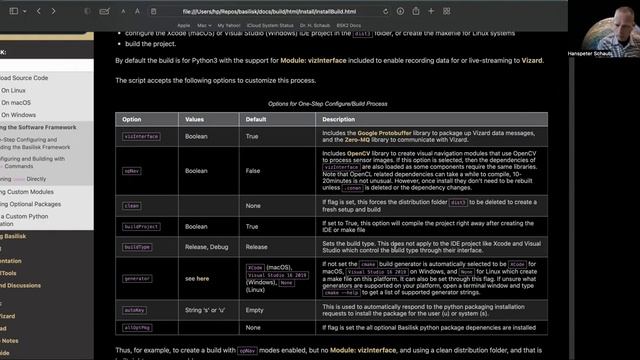Open the On Linux sidebar entry
This screenshot has width=640, height=360.
tap(13, 91)
